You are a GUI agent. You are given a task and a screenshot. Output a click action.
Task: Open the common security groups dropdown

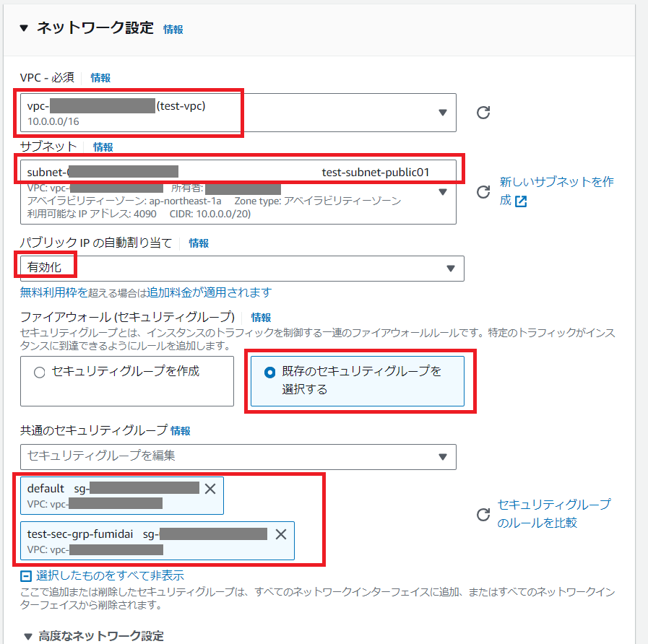pos(442,456)
